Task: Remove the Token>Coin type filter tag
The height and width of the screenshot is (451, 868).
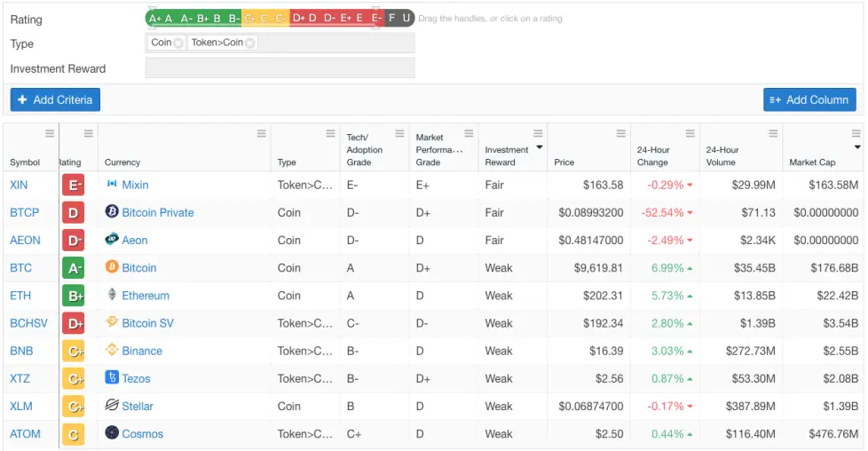Action: [x=250, y=43]
